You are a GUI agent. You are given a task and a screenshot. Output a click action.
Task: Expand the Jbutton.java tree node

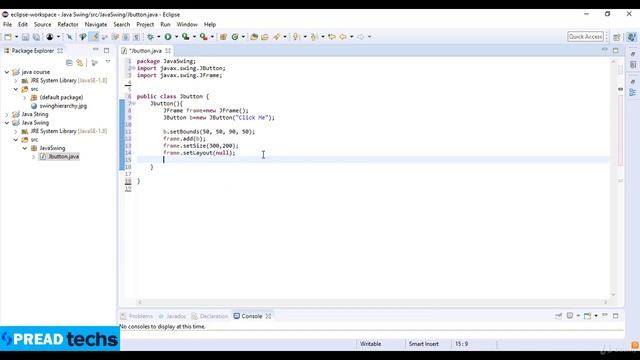tap(33, 157)
